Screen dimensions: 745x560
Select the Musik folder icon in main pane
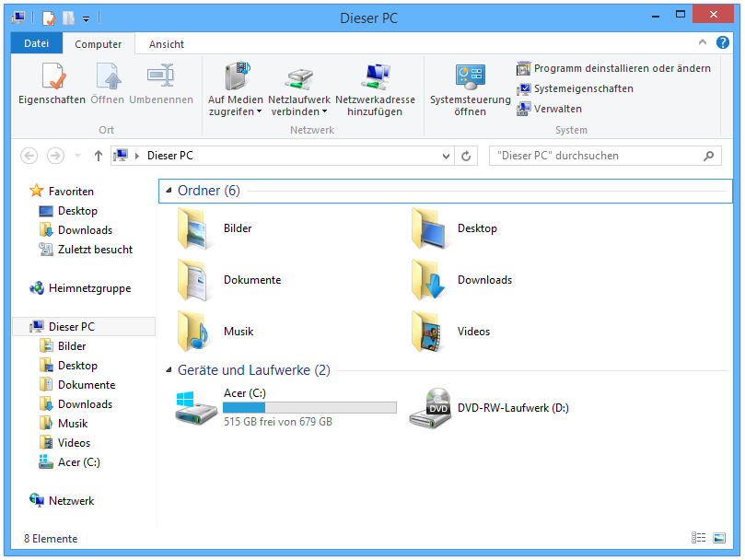click(195, 331)
